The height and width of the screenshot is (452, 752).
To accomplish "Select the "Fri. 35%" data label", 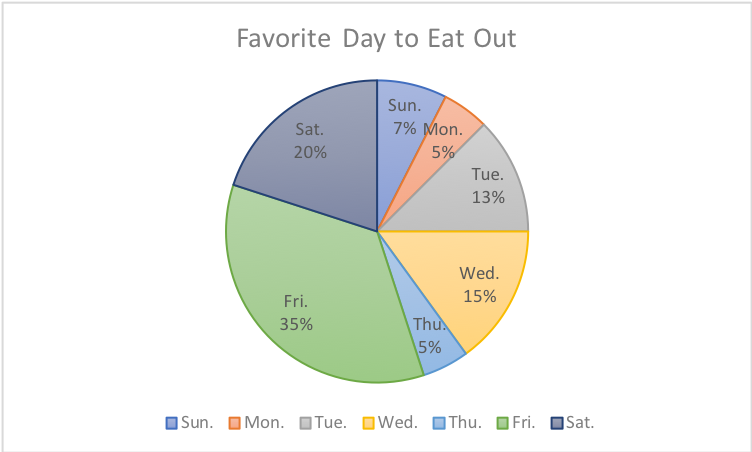I will pyautogui.click(x=297, y=312).
